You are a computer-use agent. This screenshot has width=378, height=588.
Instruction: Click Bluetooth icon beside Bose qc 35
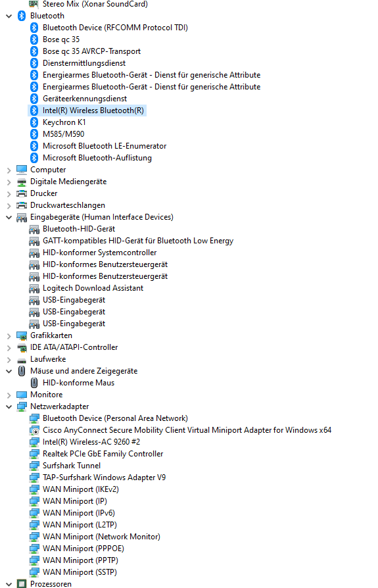(34, 39)
